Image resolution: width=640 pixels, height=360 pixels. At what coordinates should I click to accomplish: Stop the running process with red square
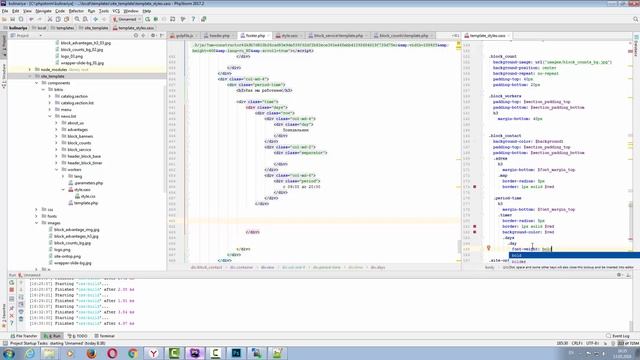click(x=11, y=290)
